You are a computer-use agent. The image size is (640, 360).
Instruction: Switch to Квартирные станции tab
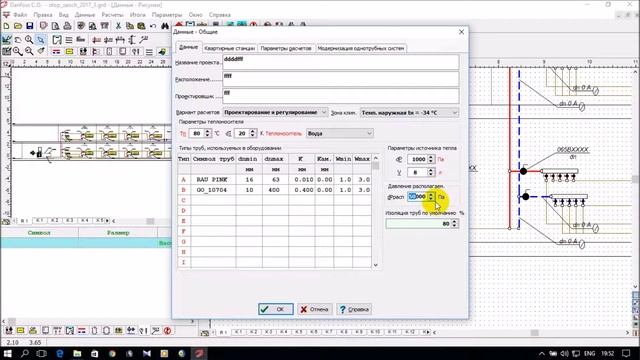(x=229, y=48)
